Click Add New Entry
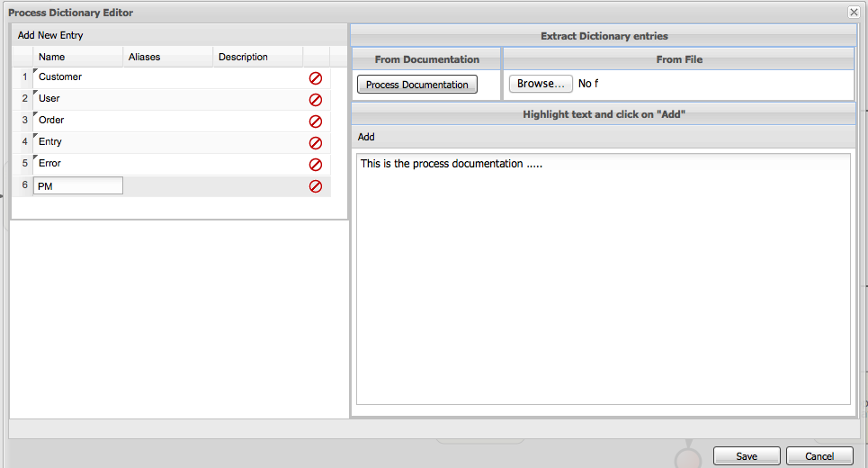The image size is (868, 468). point(50,35)
